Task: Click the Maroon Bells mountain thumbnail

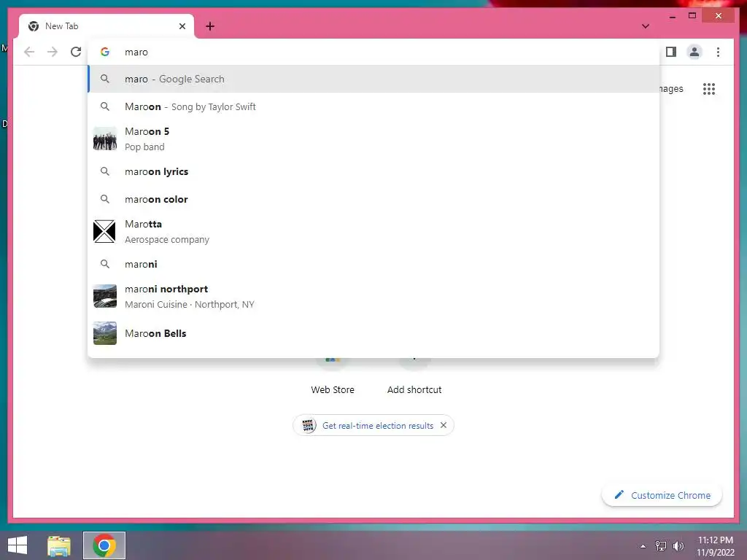Action: [105, 333]
